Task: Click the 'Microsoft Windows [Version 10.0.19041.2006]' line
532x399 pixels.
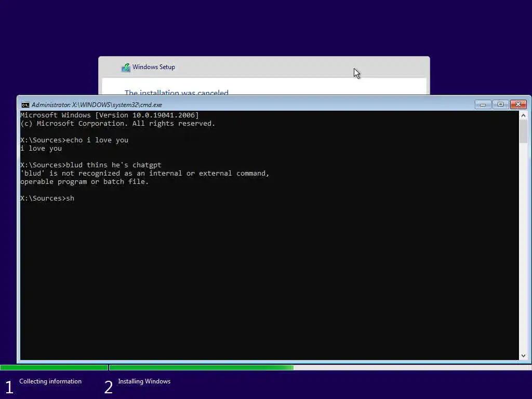Action: click(x=109, y=115)
